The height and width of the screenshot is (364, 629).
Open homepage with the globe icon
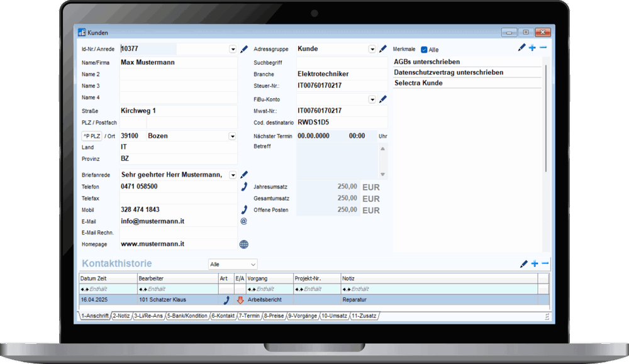pos(244,244)
